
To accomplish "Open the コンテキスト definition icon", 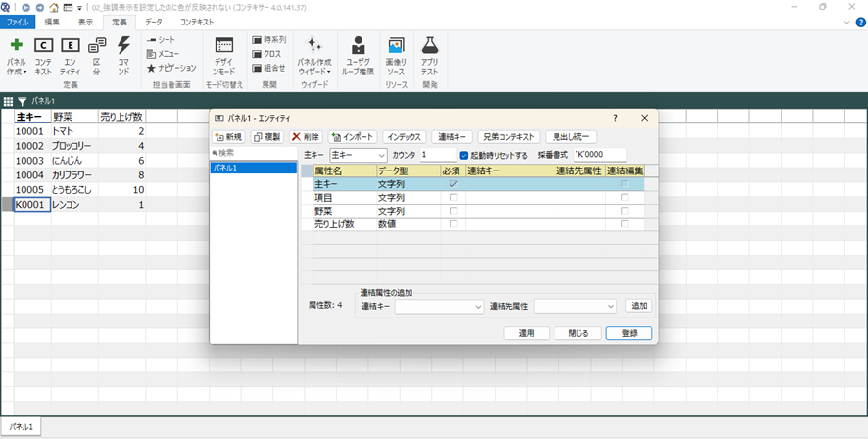I will point(43,46).
